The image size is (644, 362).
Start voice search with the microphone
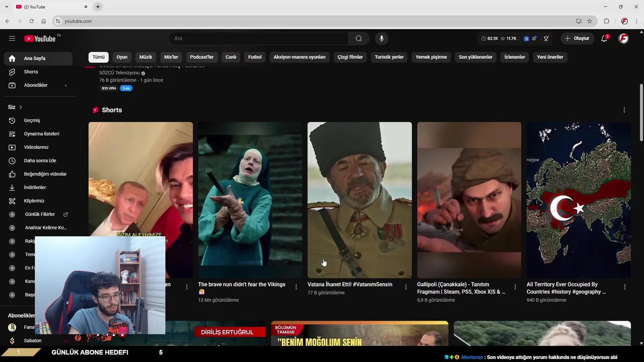click(381, 39)
